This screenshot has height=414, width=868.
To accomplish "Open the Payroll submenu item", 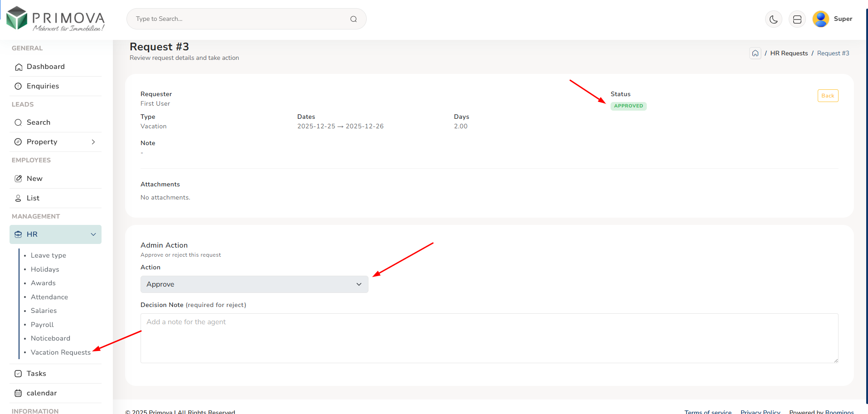I will click(x=42, y=325).
